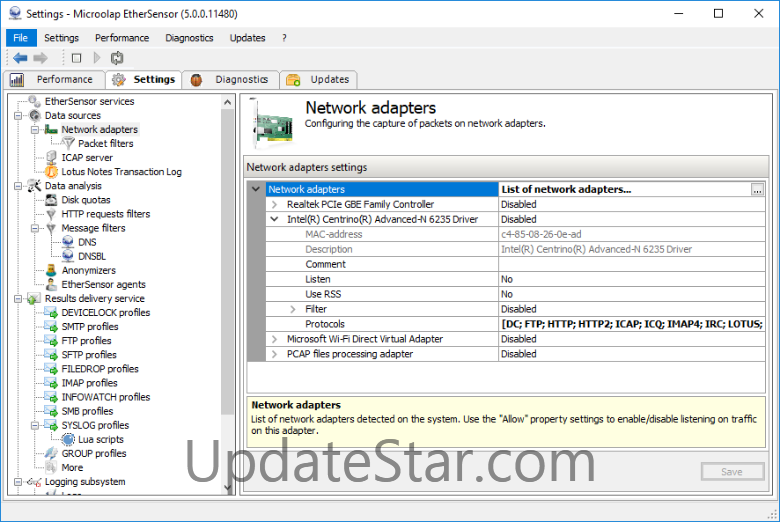Screen dimensions: 780x522
Task: Collapse the Data sources tree node
Action: coord(18,116)
